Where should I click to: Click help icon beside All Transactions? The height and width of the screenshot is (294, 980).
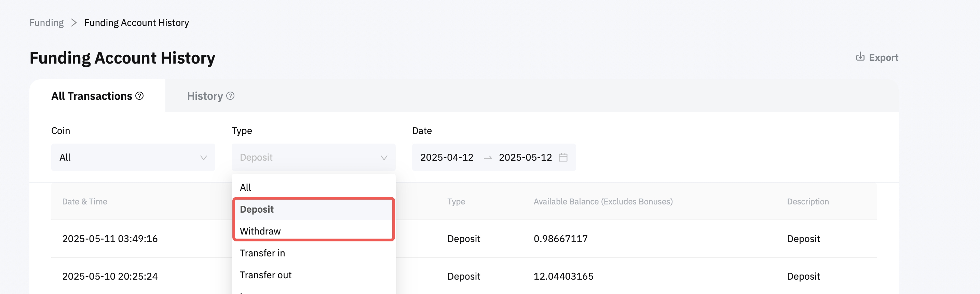point(140,96)
